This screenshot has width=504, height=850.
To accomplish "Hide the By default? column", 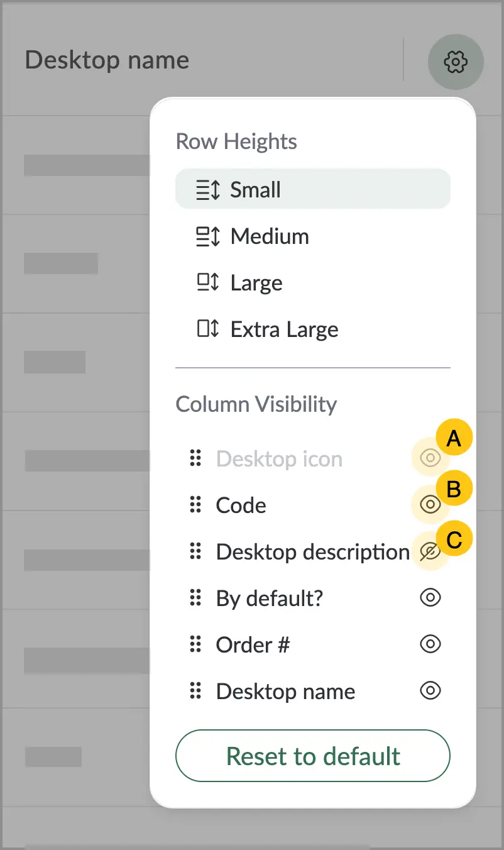I will point(430,598).
